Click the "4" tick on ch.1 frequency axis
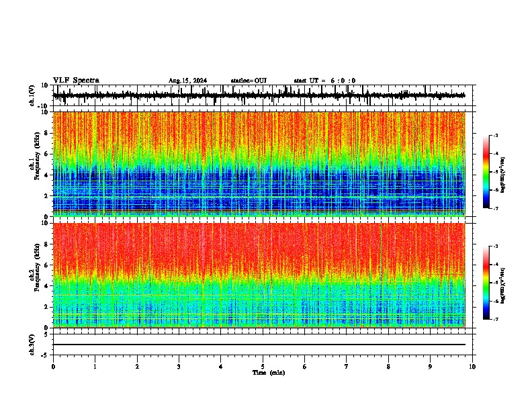 [47, 175]
